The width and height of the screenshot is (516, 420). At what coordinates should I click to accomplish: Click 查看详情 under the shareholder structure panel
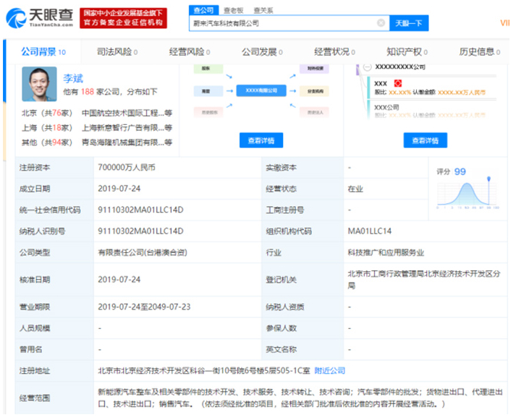[425, 140]
